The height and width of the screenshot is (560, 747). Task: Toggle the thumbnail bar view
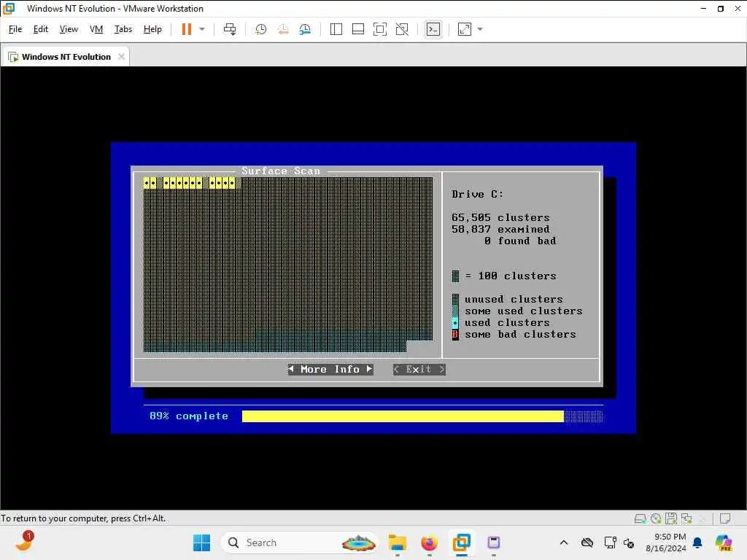357,29
